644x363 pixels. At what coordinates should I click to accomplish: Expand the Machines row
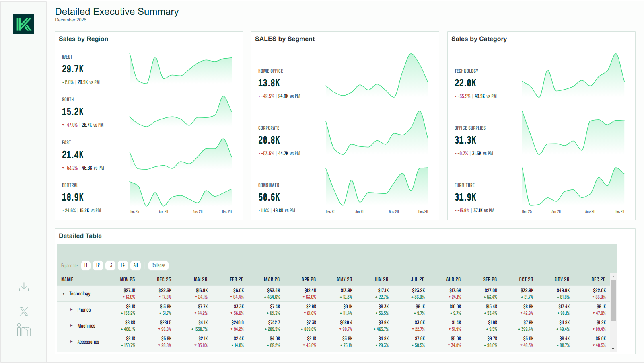coord(72,326)
